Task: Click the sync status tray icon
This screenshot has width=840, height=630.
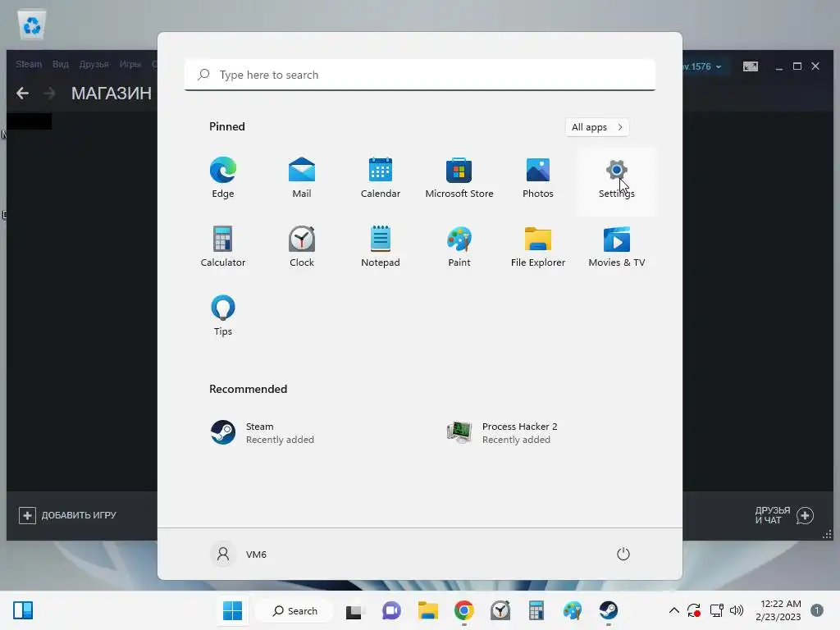Action: (x=694, y=610)
